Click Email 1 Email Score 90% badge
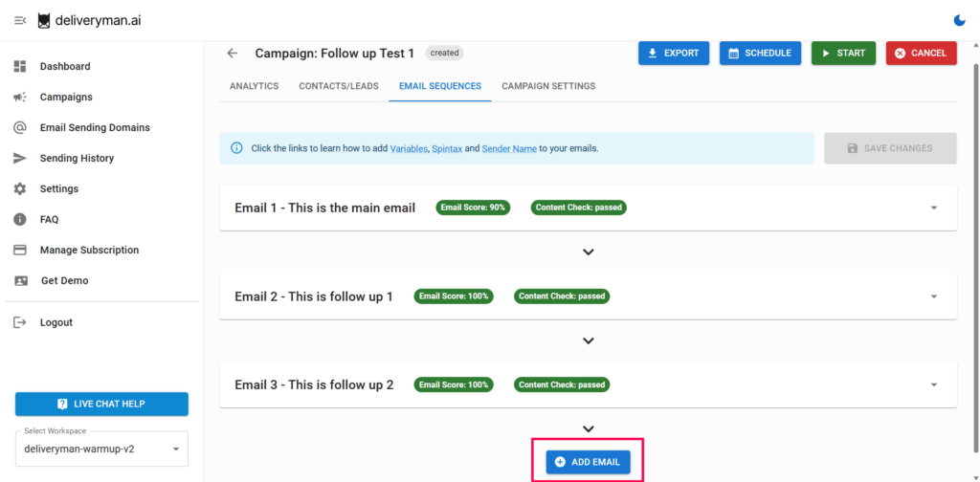This screenshot has height=482, width=980. pyautogui.click(x=473, y=208)
